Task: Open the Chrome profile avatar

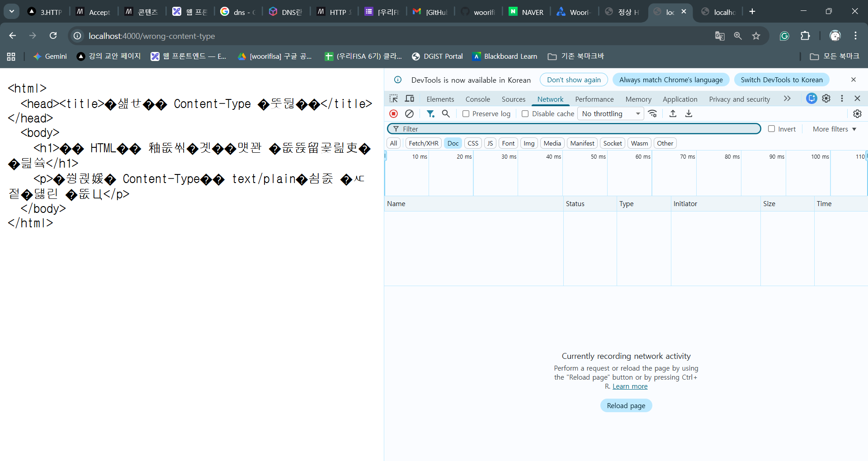Action: (x=835, y=36)
